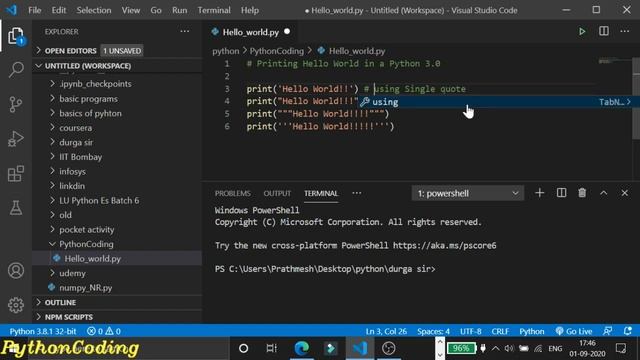Click Cortana circle on taskbar

244,348
